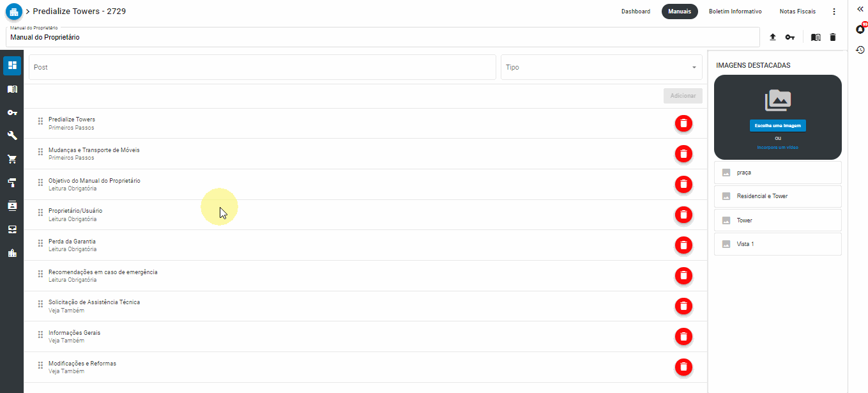Open notifications bell icon
This screenshot has width=868, height=393.
click(860, 29)
